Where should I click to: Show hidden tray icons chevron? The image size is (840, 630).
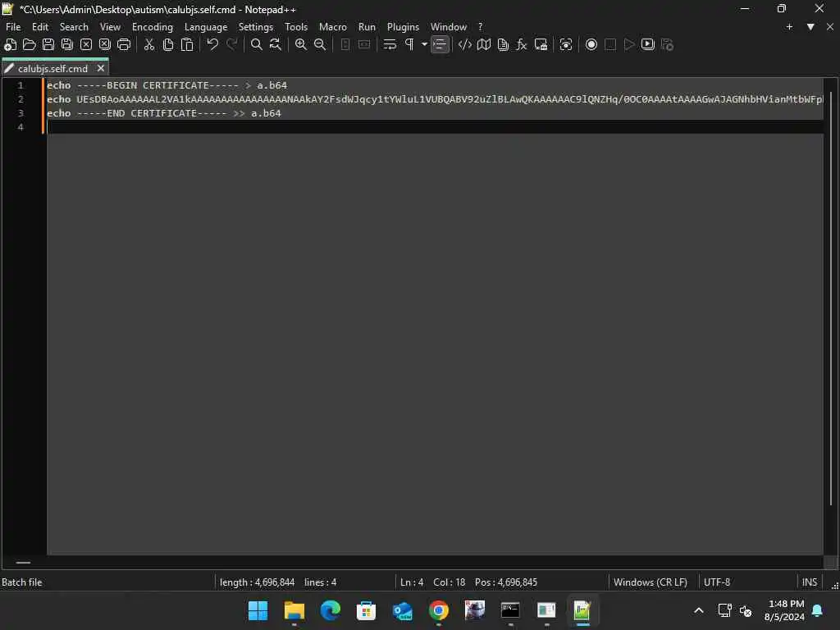pos(699,610)
